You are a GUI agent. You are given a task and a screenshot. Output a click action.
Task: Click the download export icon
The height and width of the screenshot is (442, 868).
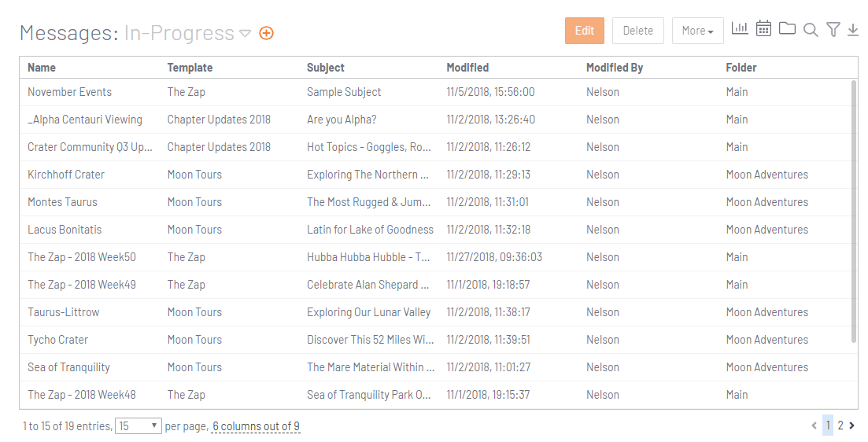coord(853,29)
